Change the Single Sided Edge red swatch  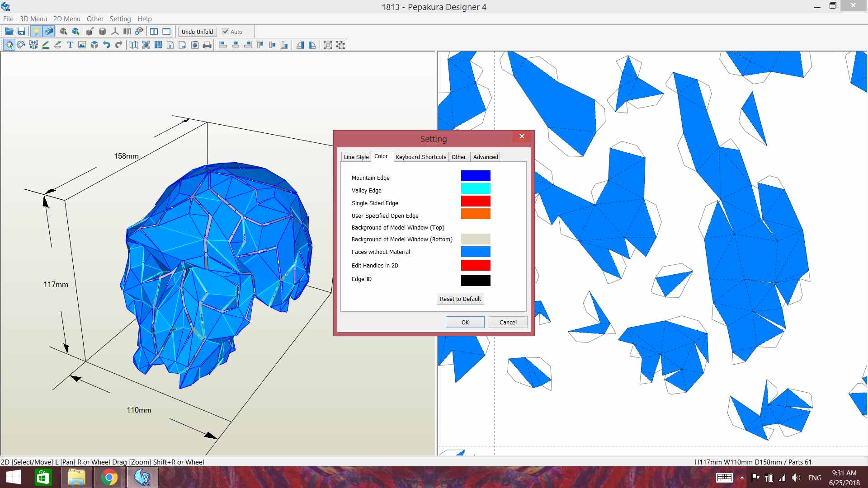pos(476,201)
